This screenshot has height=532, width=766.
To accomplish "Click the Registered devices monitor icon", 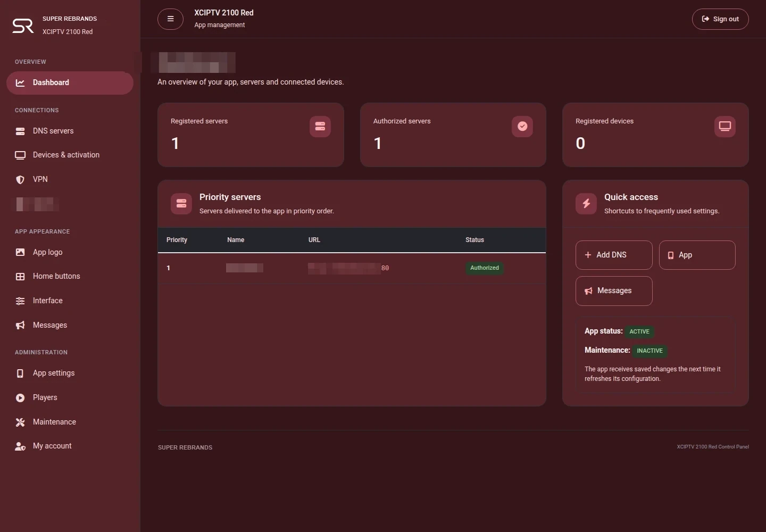I will [x=725, y=127].
